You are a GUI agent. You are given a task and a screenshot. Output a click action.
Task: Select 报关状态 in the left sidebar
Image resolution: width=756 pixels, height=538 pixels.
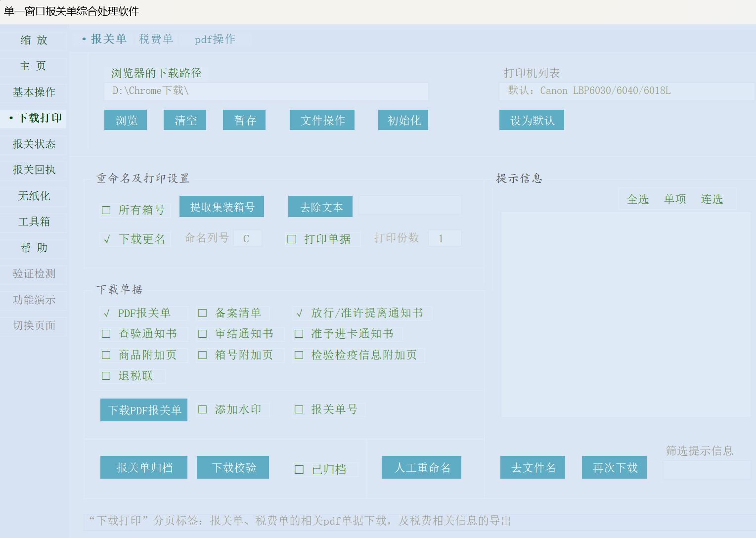34,144
